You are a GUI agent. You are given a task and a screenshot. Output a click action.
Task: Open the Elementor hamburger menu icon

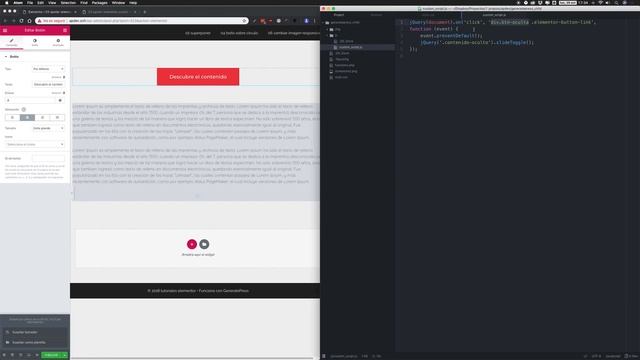point(5,30)
